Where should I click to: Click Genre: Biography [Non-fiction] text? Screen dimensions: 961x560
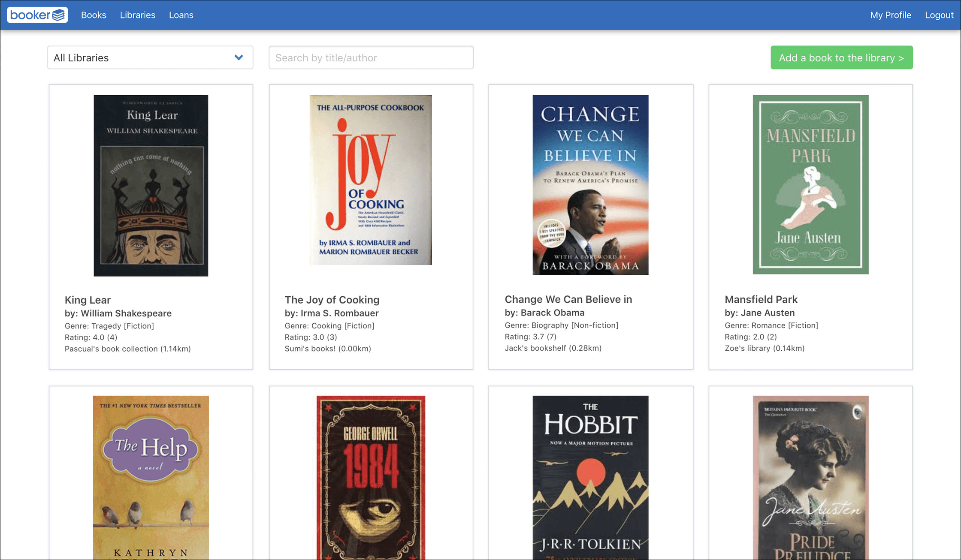tap(562, 325)
